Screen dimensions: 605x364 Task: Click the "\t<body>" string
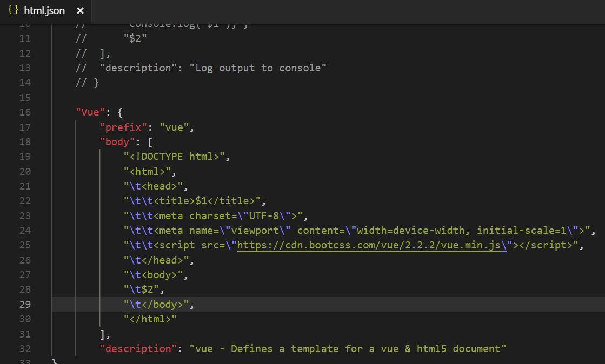(153, 275)
